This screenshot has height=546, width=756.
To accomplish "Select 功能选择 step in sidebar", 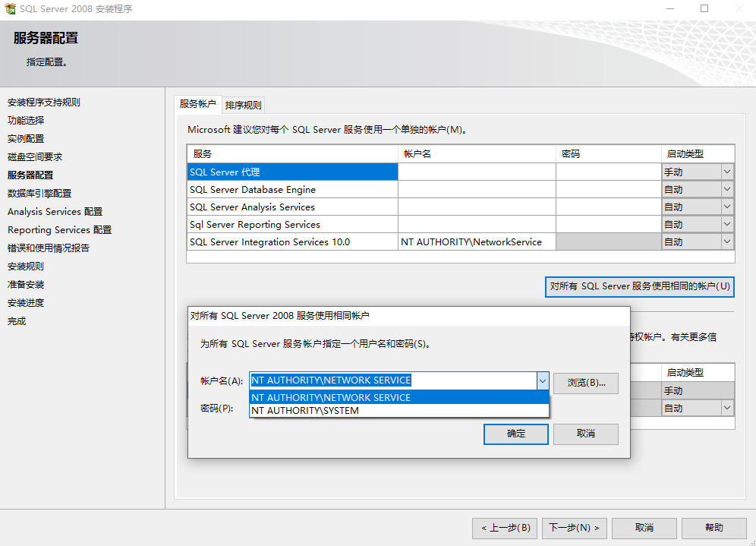I will pos(26,121).
